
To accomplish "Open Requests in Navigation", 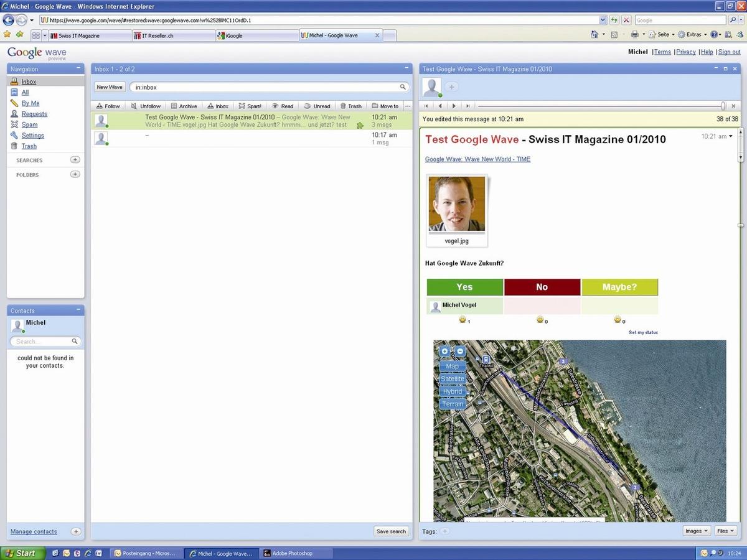I will 34,114.
